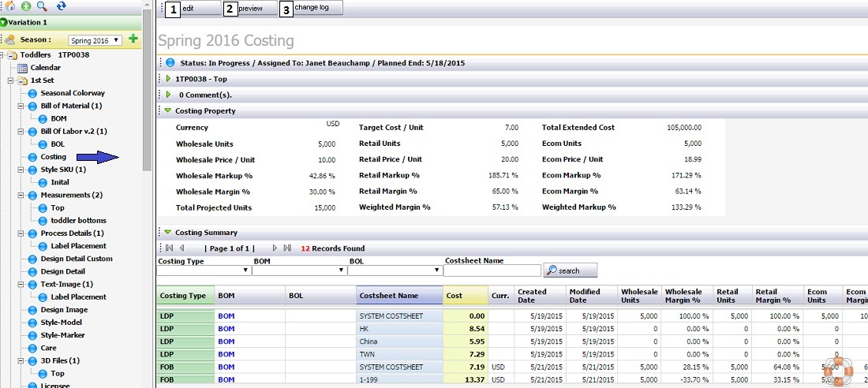Open the magnifier search icon in sidebar

coord(42,6)
